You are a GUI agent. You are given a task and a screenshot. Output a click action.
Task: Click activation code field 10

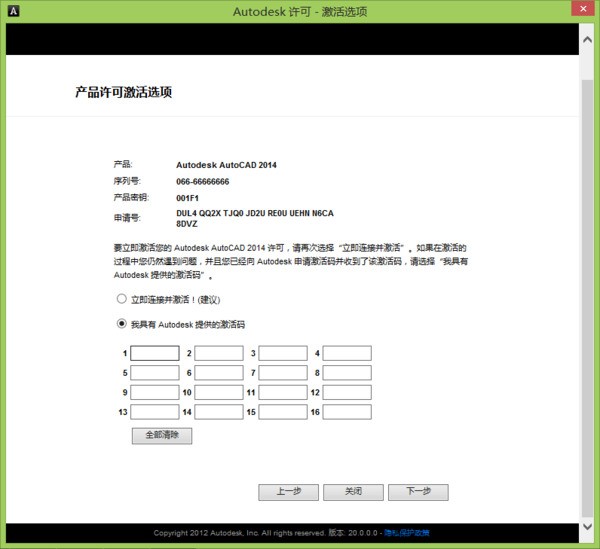coord(219,392)
